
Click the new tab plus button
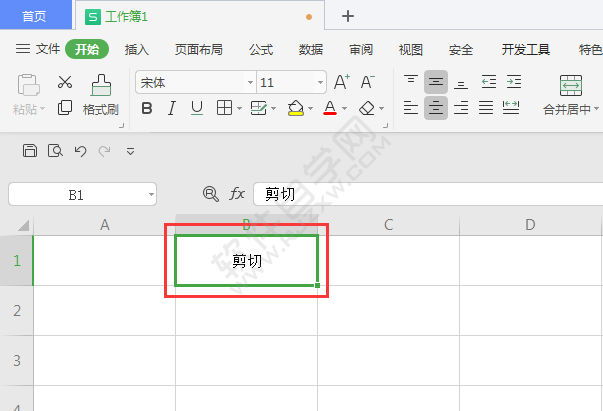348,16
